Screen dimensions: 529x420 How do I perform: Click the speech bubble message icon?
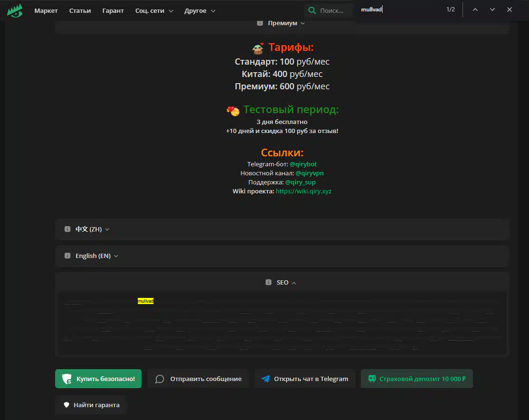tap(160, 379)
